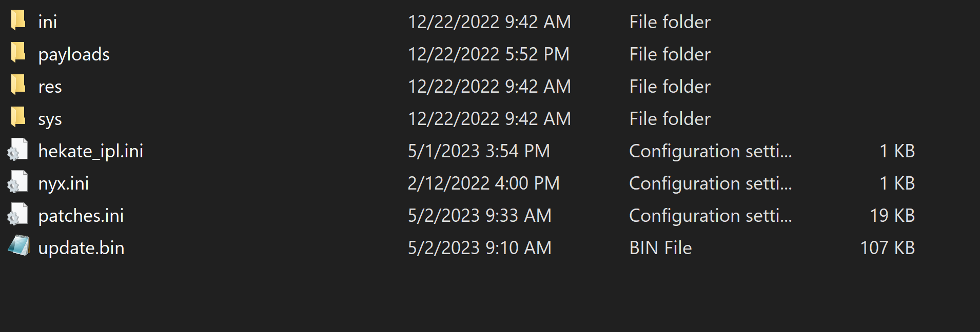Image resolution: width=980 pixels, height=332 pixels.
Task: Click the 5/2/2023 9:10 AM modified date
Action: (x=480, y=248)
